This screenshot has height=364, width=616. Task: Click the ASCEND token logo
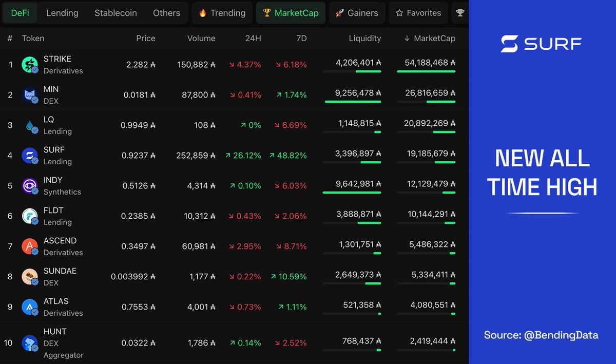pos(30,246)
